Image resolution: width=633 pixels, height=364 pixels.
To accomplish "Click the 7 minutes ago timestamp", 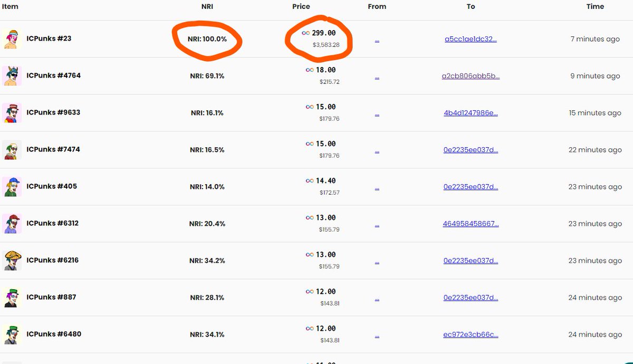I will pos(595,39).
